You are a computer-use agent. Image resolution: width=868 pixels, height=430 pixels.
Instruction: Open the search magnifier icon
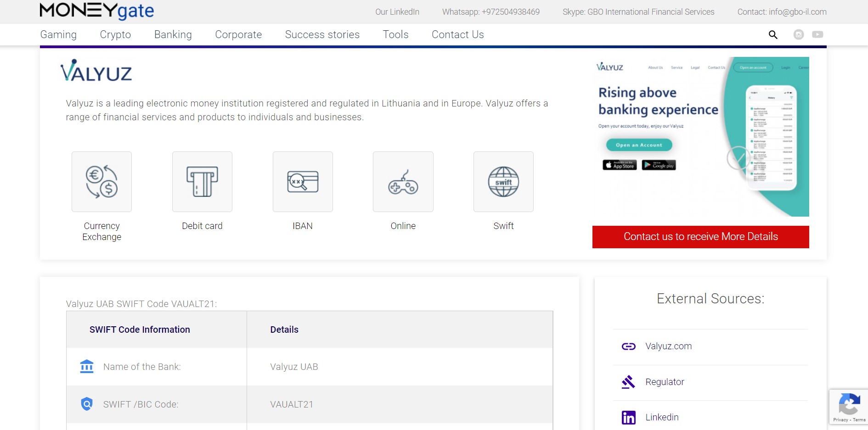click(773, 34)
